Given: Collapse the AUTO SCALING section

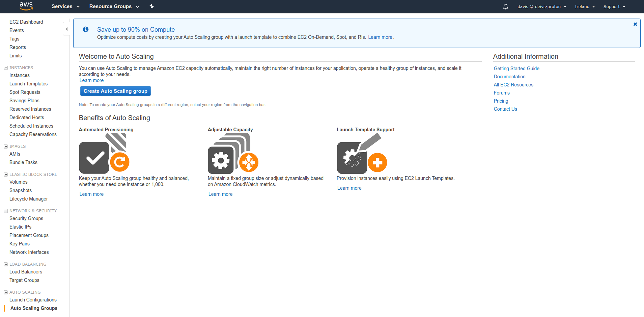Looking at the screenshot, I should coord(6,292).
